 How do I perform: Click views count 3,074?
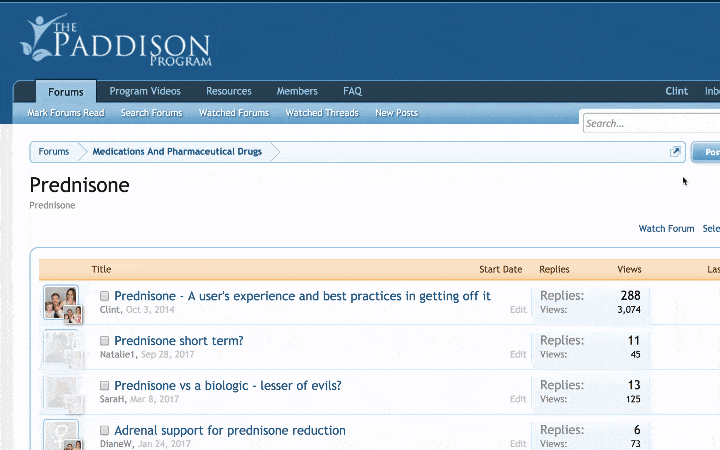click(x=629, y=310)
